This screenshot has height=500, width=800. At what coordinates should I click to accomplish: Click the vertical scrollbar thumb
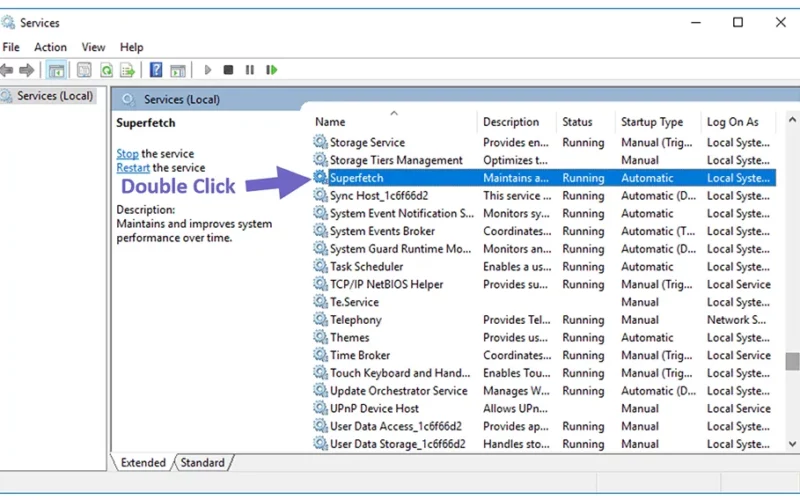click(x=792, y=361)
